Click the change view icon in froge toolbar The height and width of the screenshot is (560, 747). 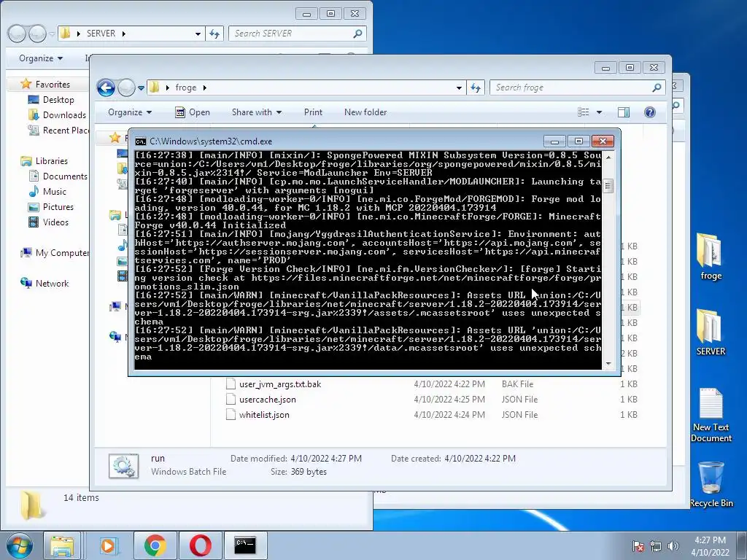coord(584,112)
